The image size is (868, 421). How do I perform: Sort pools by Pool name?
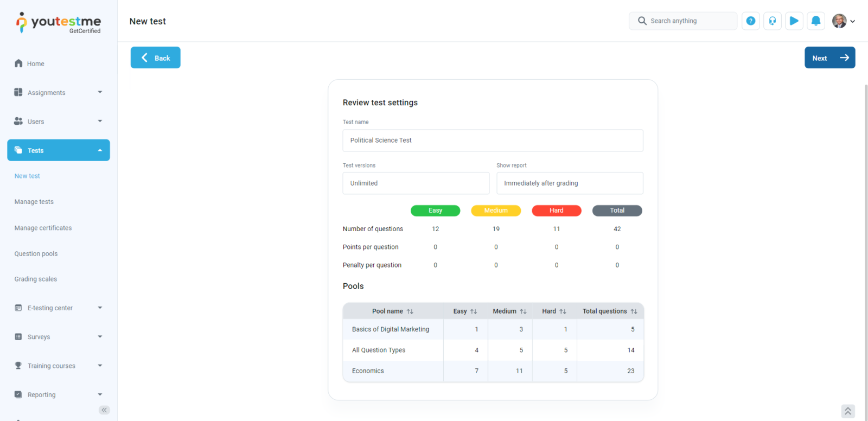[410, 311]
